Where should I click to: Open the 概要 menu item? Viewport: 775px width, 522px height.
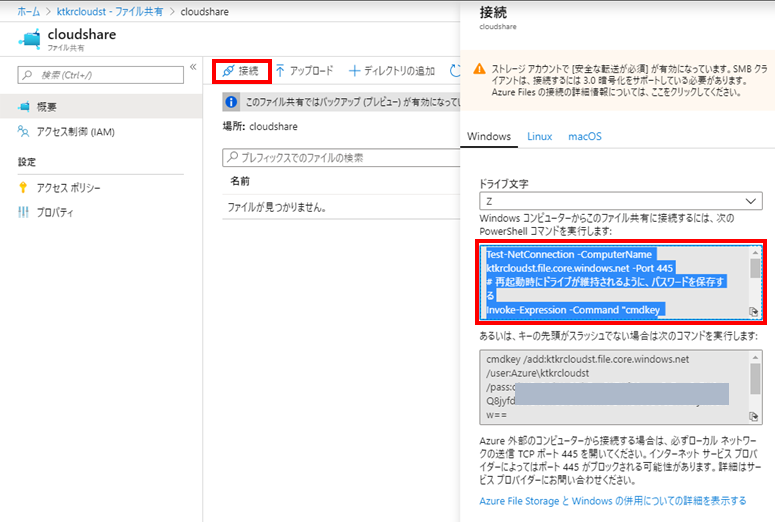(x=101, y=106)
